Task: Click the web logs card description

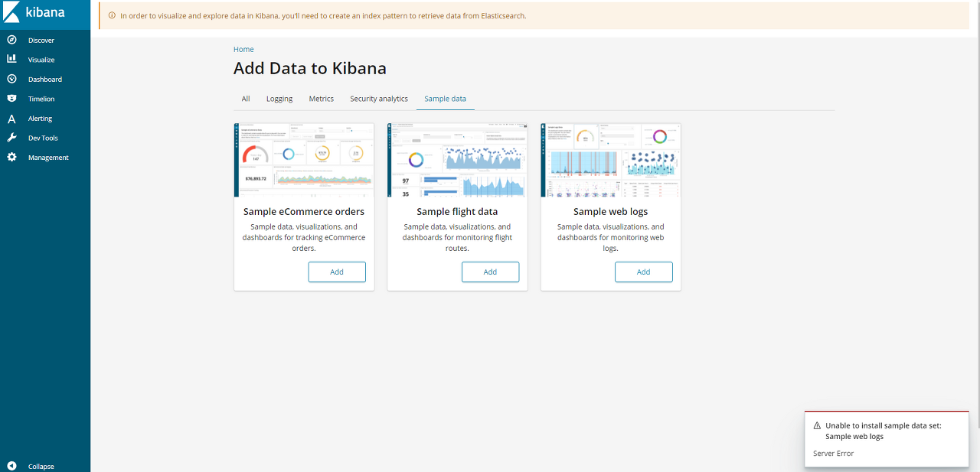Action: 611,237
